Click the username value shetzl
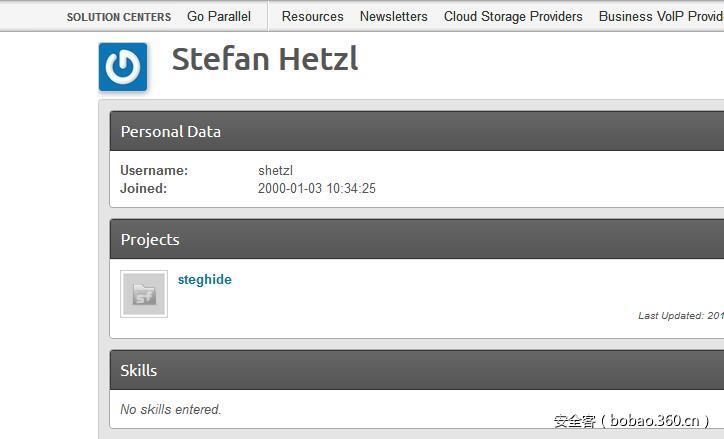The width and height of the screenshot is (724, 439). (275, 171)
